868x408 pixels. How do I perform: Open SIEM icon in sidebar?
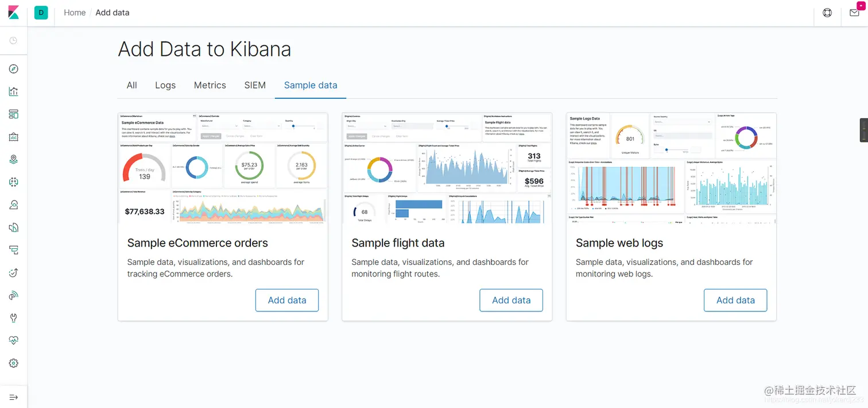tap(14, 295)
